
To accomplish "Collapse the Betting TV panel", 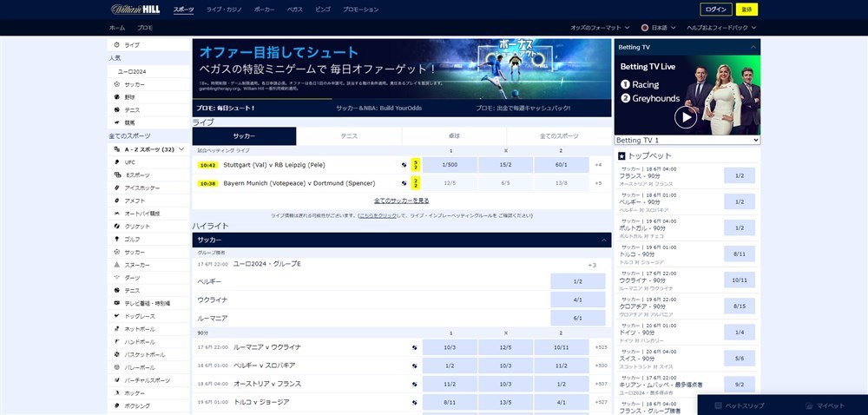I will tap(753, 47).
